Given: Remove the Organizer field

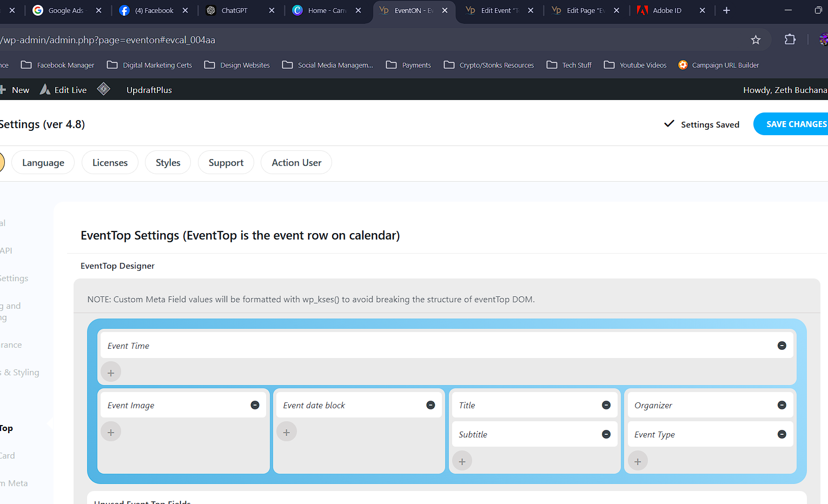Looking at the screenshot, I should (x=781, y=405).
